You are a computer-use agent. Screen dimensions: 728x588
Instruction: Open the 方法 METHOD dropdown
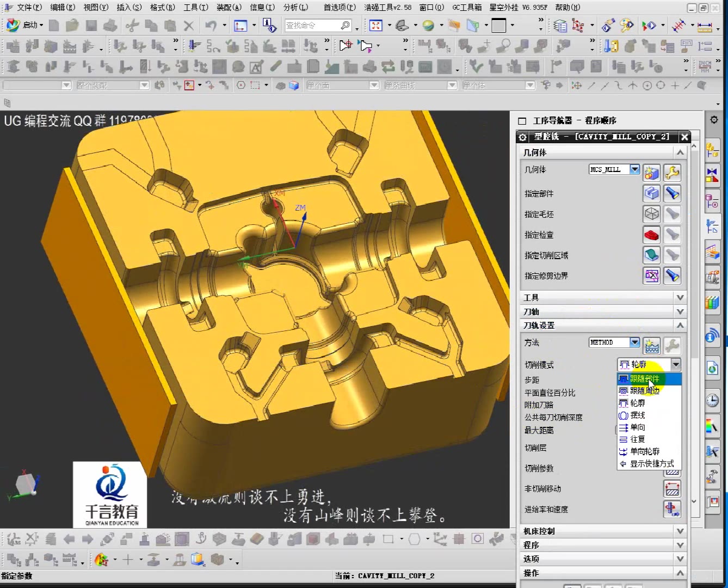[x=634, y=342]
